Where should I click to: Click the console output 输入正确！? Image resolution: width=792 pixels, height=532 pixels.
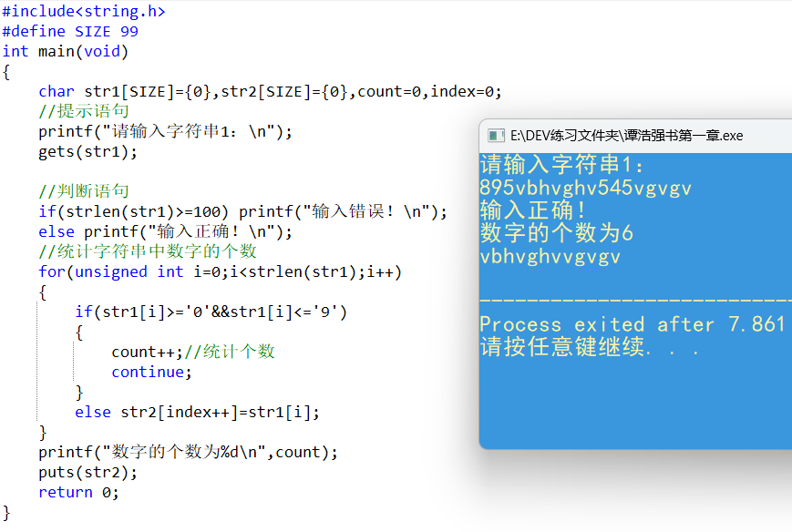[x=533, y=210]
